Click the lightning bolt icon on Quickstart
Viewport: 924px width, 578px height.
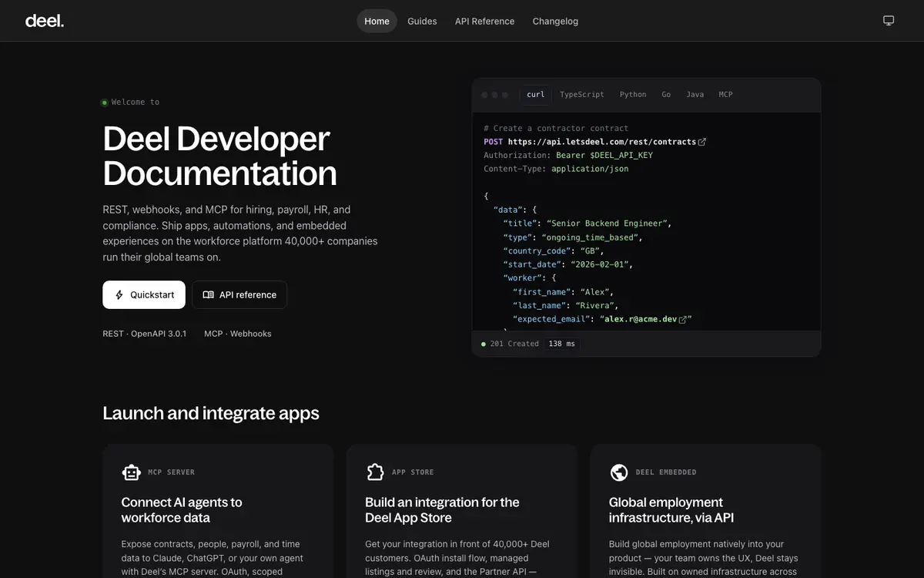click(x=119, y=295)
